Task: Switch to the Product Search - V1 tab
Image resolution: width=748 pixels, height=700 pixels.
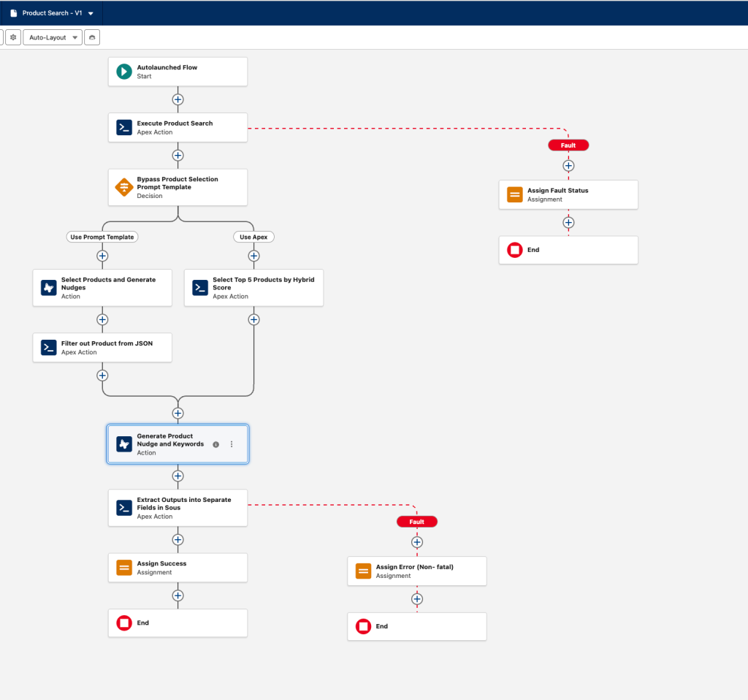Action: (x=45, y=13)
